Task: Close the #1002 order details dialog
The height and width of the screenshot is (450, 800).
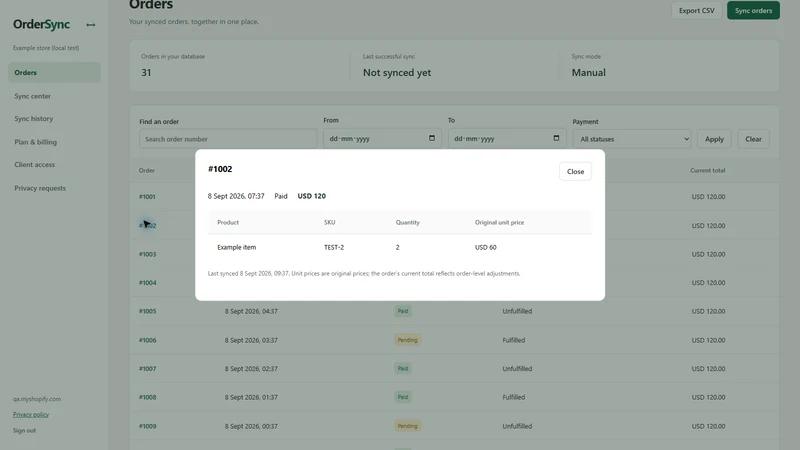Action: click(x=576, y=171)
